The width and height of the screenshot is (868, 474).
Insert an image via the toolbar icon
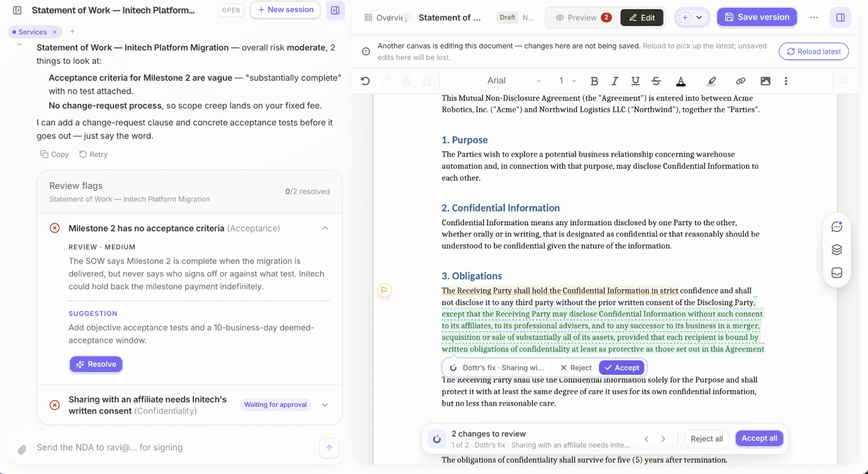click(x=765, y=81)
